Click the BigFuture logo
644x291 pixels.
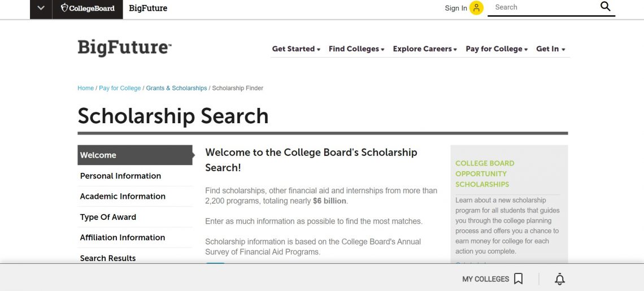pos(124,48)
